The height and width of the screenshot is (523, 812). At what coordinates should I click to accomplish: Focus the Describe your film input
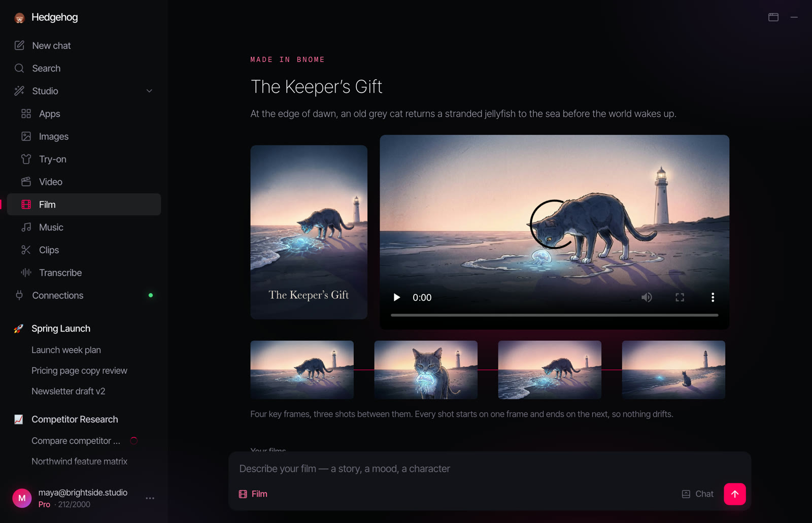[x=489, y=469]
